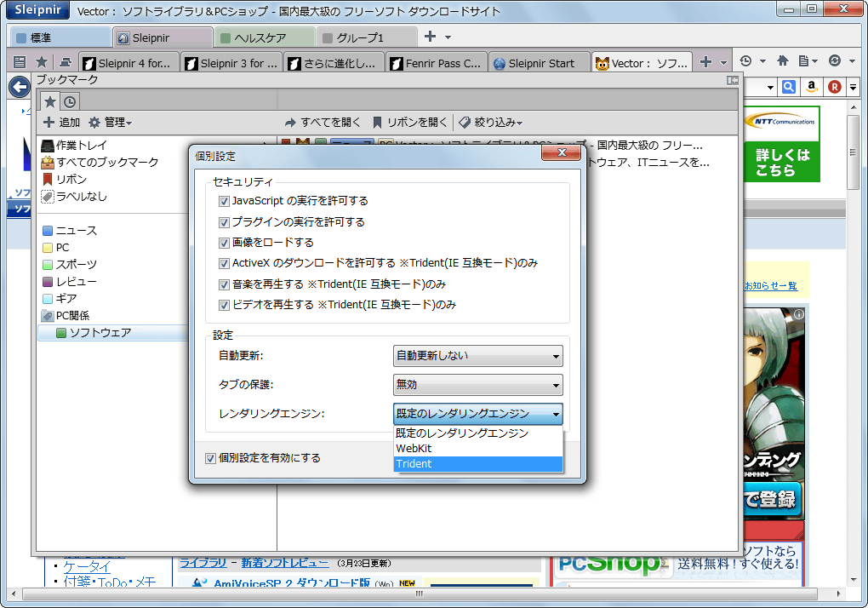The height and width of the screenshot is (608, 868).
Task: Switch to the 標準 tab group
Action: coord(60,37)
